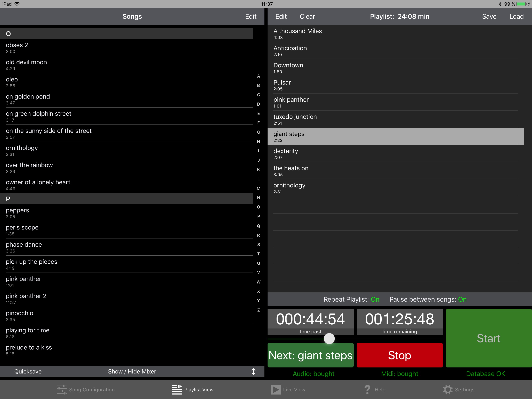This screenshot has height=399, width=532.
Task: Toggle Pause between songs setting
Action: (x=428, y=299)
